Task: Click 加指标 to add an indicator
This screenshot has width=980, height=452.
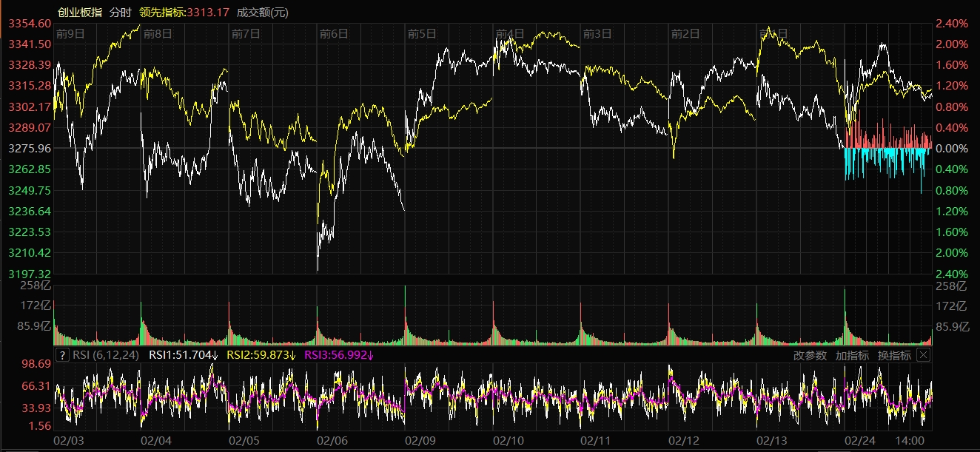Action: point(852,355)
